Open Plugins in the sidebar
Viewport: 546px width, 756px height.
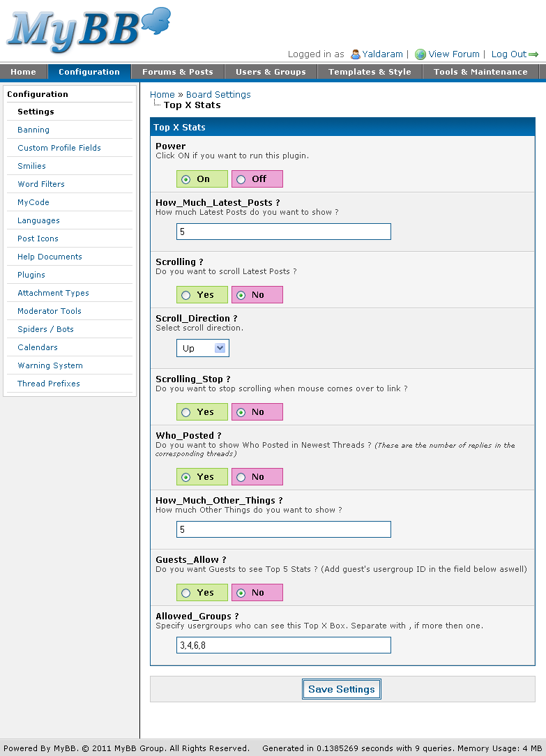(x=31, y=275)
